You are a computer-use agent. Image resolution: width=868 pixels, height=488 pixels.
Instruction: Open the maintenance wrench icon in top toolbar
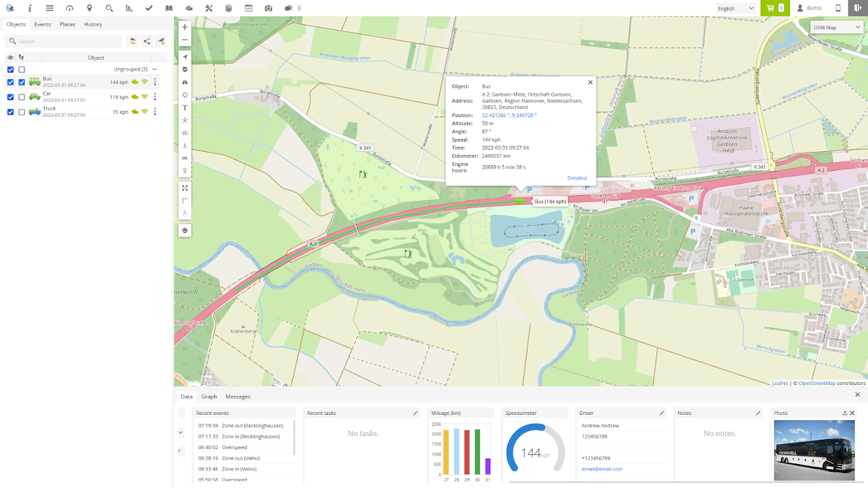pos(209,8)
